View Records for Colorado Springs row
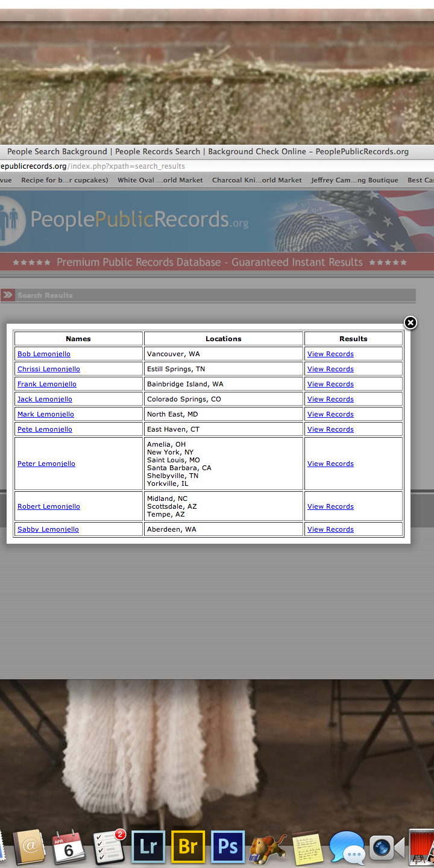Viewport: 434px width, 868px height. pyautogui.click(x=330, y=399)
